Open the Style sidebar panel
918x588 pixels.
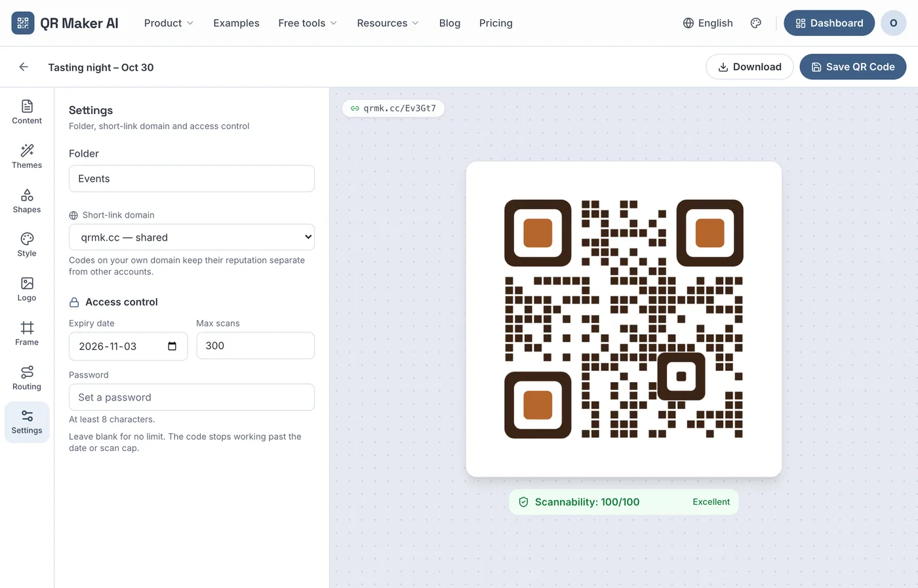click(27, 245)
